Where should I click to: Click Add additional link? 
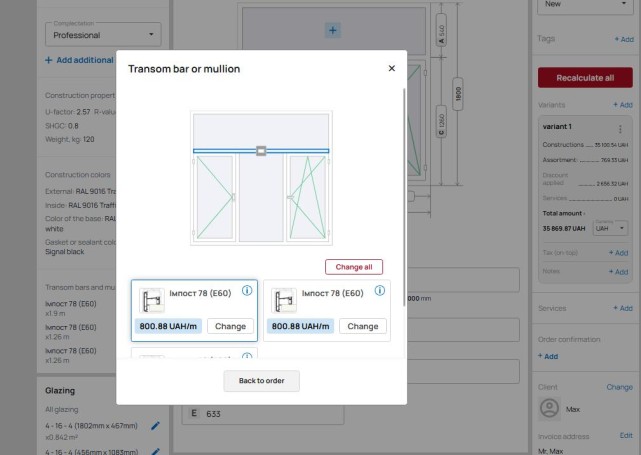click(79, 60)
